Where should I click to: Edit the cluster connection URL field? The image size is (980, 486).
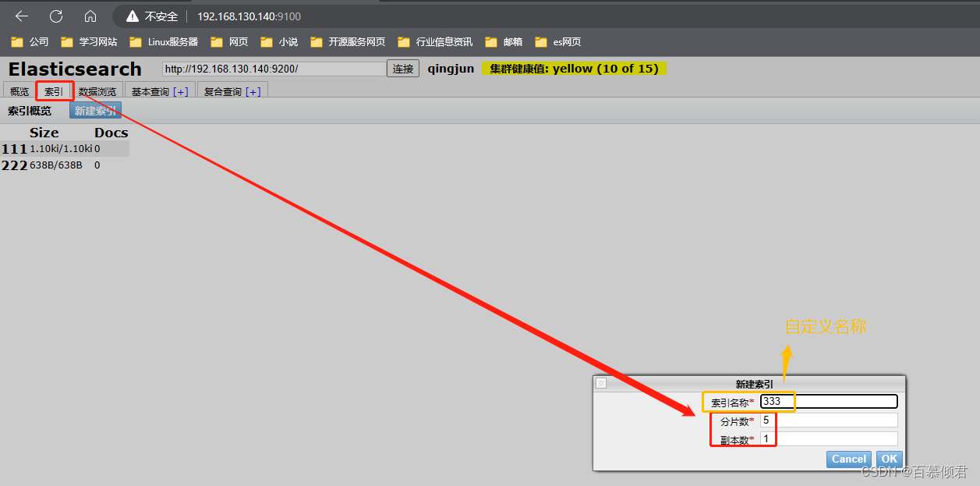point(274,69)
